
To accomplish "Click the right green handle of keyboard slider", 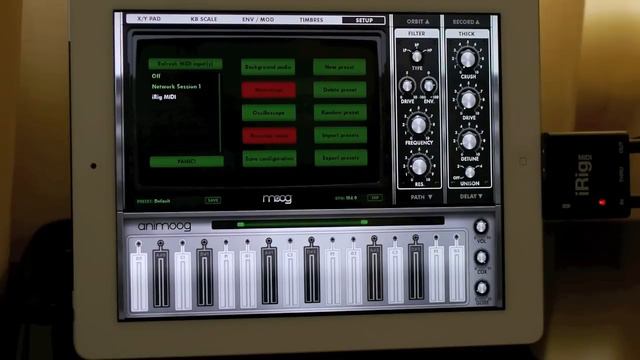I will tap(364, 222).
